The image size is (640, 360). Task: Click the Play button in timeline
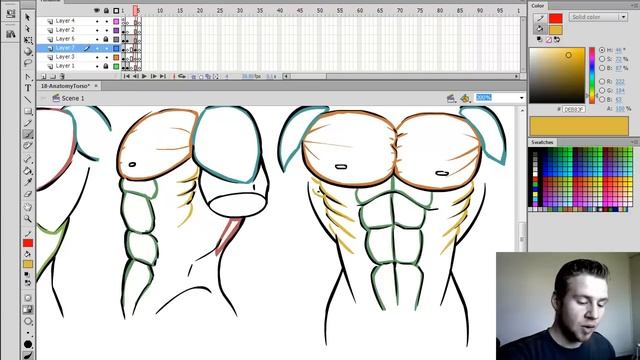click(x=144, y=76)
